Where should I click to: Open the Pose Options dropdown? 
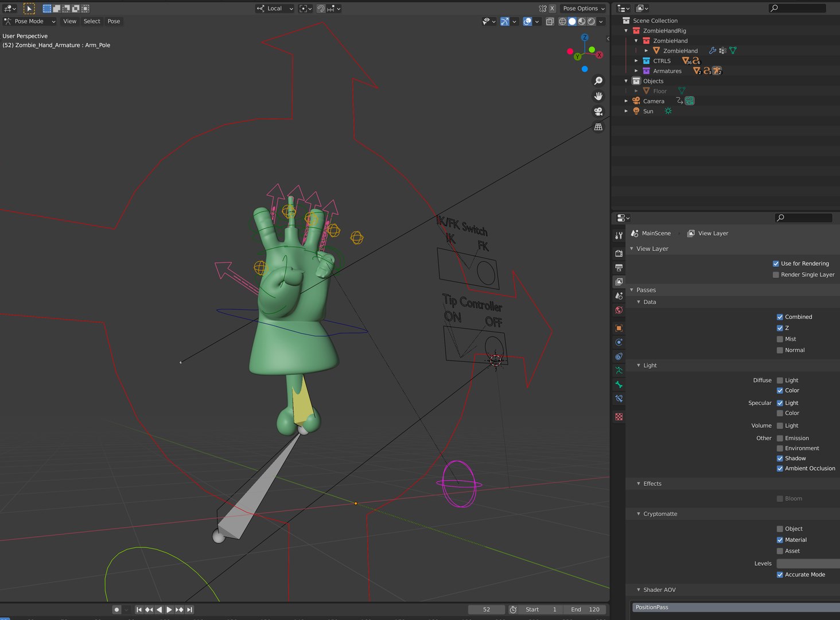584,9
